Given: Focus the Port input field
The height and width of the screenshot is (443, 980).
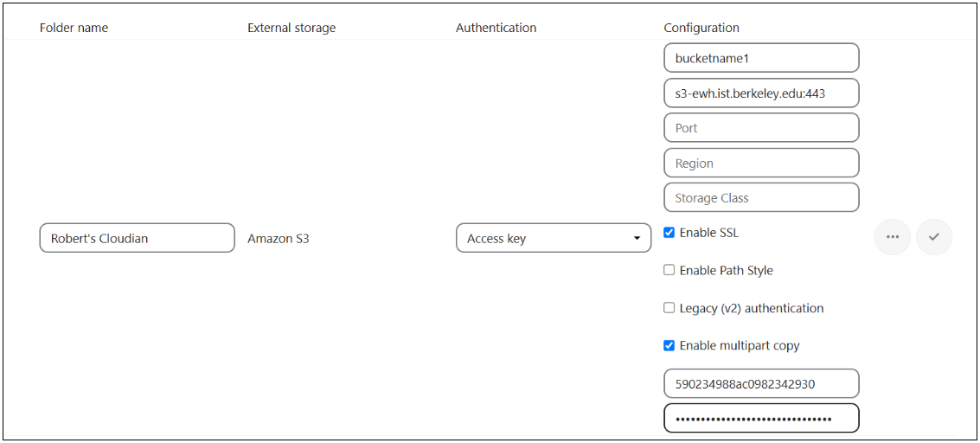Looking at the screenshot, I should 761,127.
